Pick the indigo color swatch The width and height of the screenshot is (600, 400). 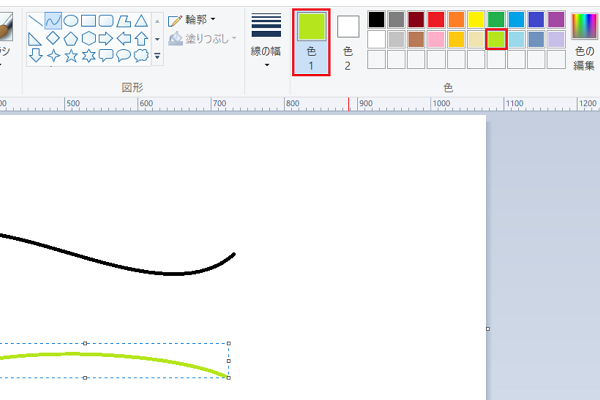coord(536,20)
